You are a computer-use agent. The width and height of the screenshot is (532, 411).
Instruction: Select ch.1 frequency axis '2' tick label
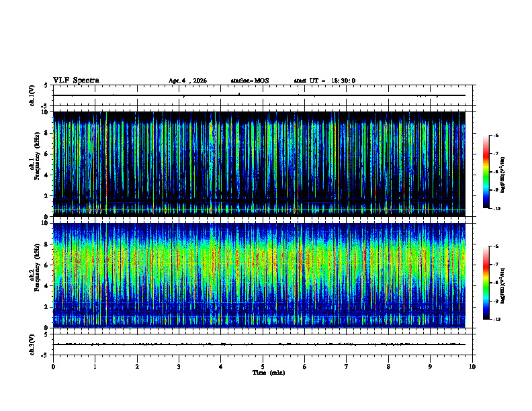(47, 195)
